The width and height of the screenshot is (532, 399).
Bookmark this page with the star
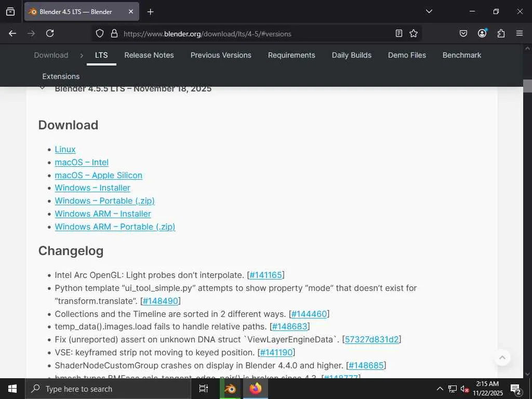click(x=413, y=33)
